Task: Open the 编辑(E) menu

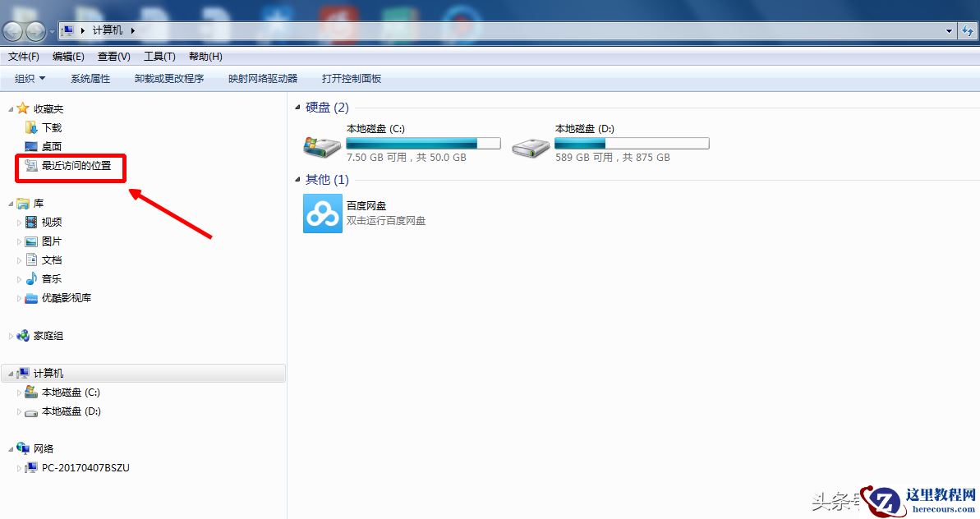Action: (68, 56)
